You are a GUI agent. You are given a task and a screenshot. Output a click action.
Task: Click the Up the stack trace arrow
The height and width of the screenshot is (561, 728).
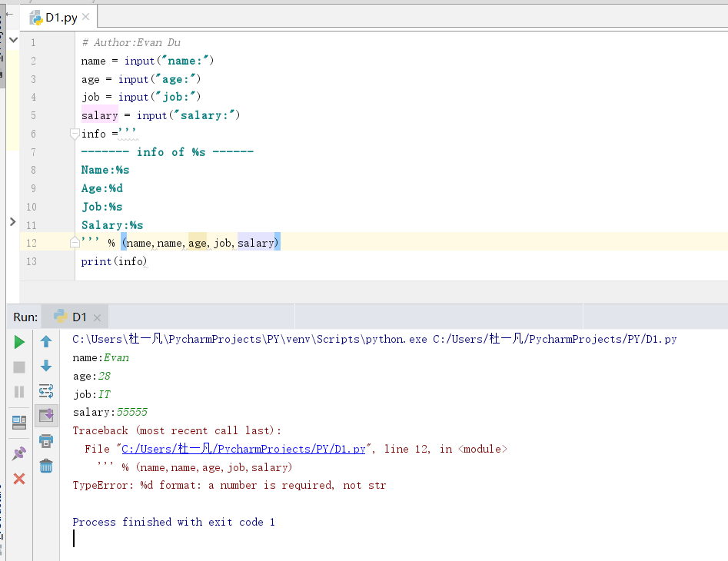(x=46, y=342)
